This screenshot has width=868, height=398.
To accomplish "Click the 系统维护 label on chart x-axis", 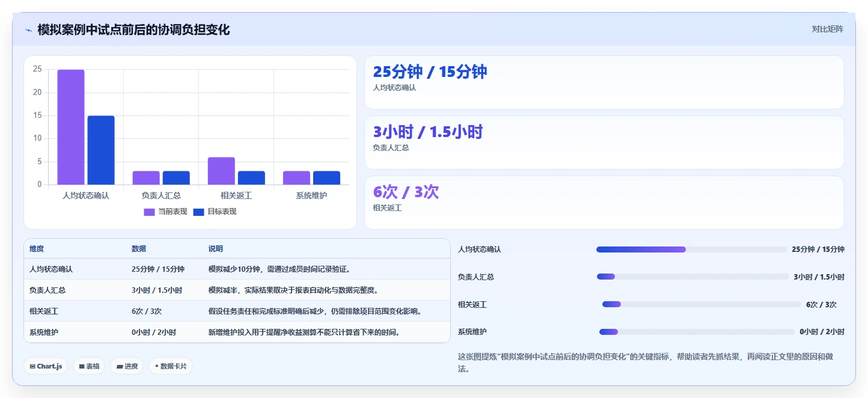I will tap(311, 195).
